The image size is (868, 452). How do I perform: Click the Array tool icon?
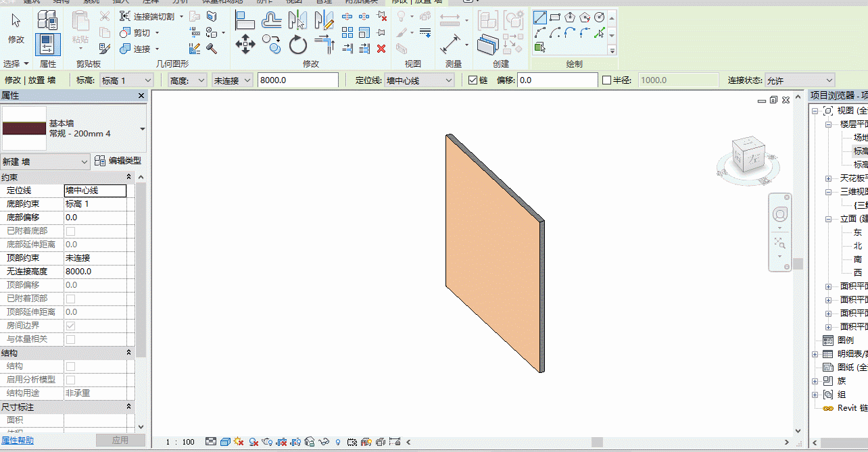[347, 32]
